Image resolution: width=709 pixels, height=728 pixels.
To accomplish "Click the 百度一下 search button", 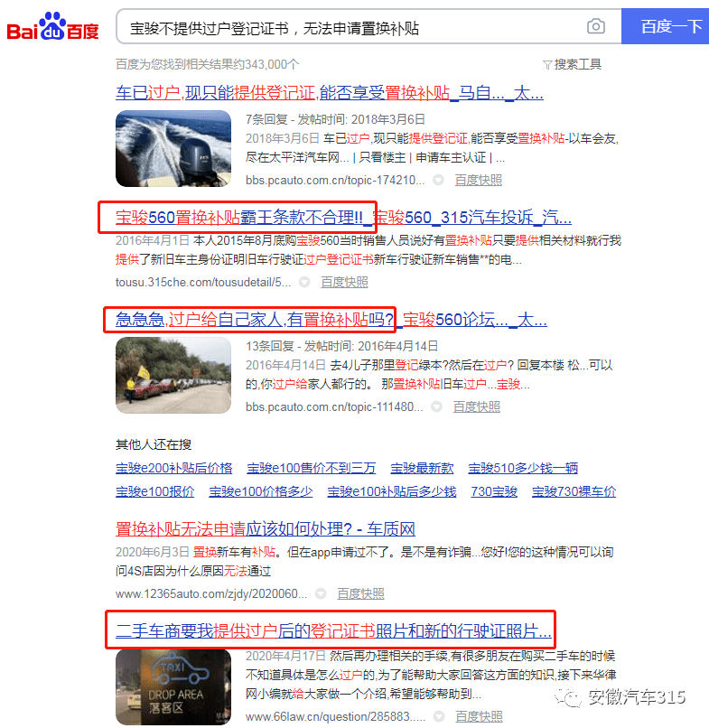I will 666,26.
